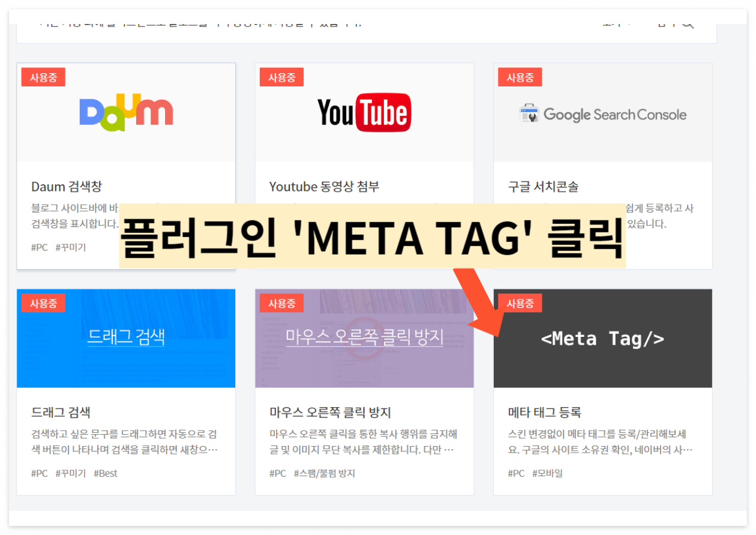Open the Google Search Console logo thumbnail

[602, 112]
